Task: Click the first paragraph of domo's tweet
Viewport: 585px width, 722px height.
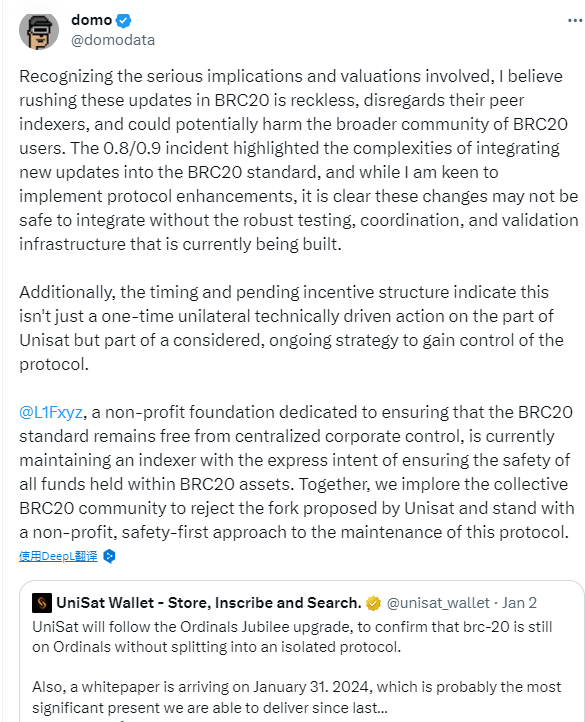Action: click(x=298, y=160)
